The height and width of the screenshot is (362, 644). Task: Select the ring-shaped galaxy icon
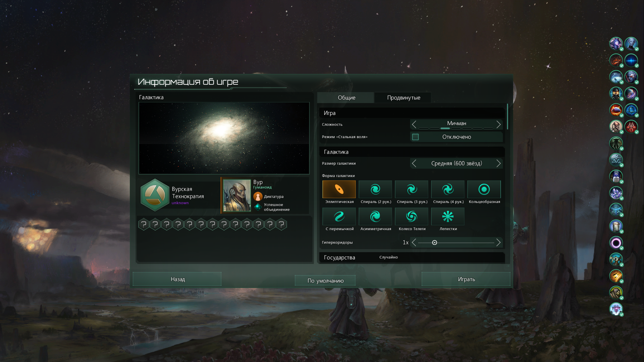tap(484, 189)
